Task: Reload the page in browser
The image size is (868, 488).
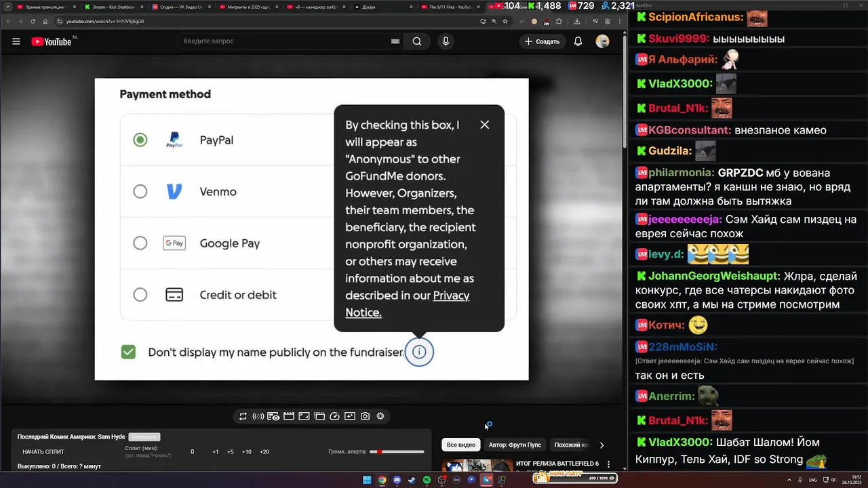Action: tap(33, 21)
